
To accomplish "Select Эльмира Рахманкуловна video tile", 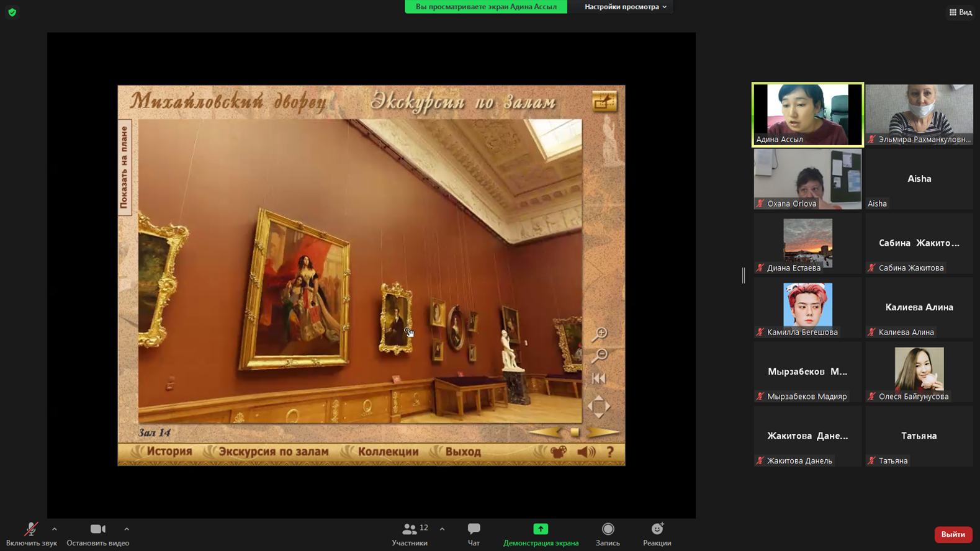I will [x=919, y=115].
